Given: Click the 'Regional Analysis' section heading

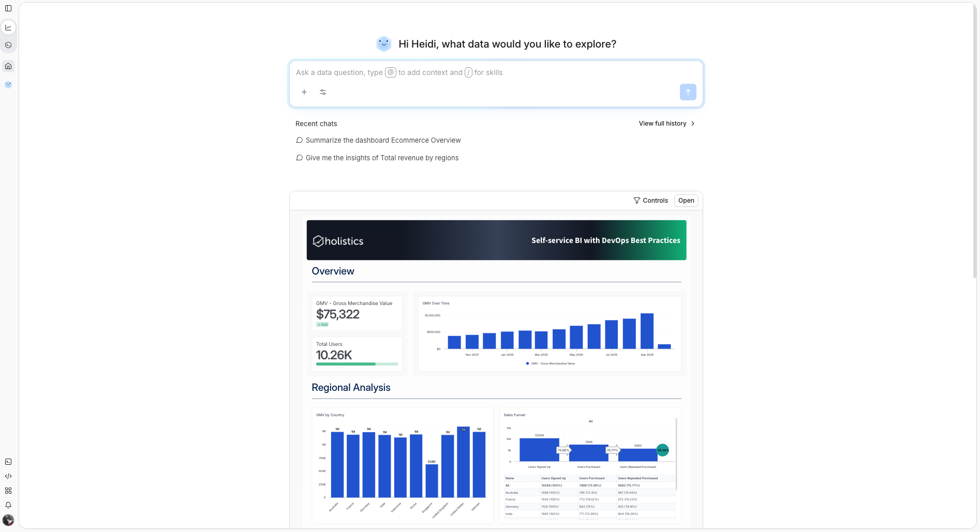Looking at the screenshot, I should click(351, 388).
